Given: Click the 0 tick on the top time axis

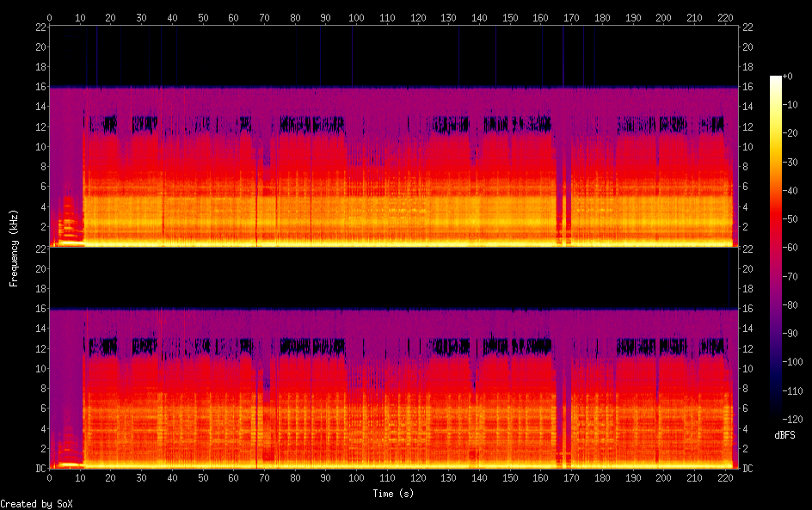Looking at the screenshot, I should click(x=49, y=16).
